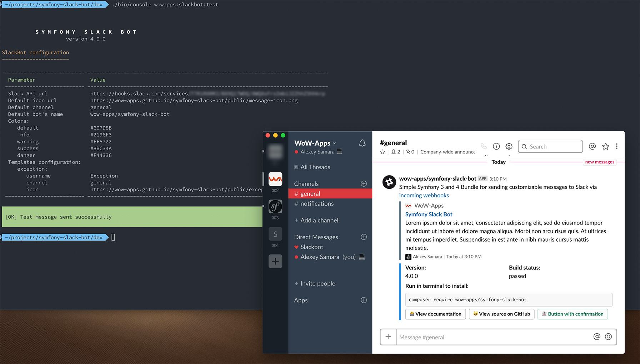View pinned items count
640x364 pixels.
410,152
